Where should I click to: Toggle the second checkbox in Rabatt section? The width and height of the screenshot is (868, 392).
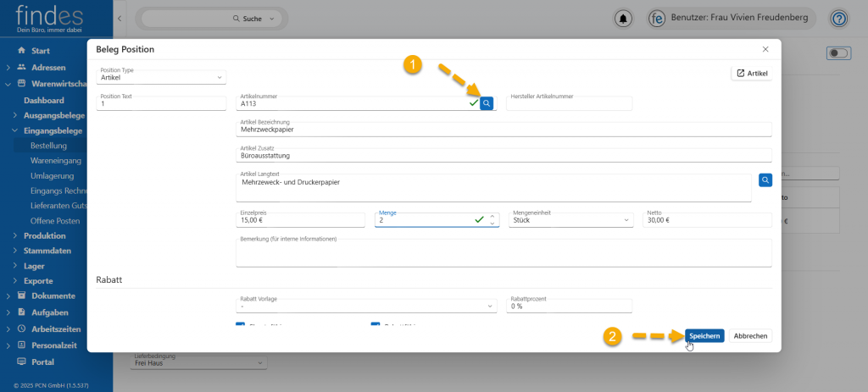point(376,326)
